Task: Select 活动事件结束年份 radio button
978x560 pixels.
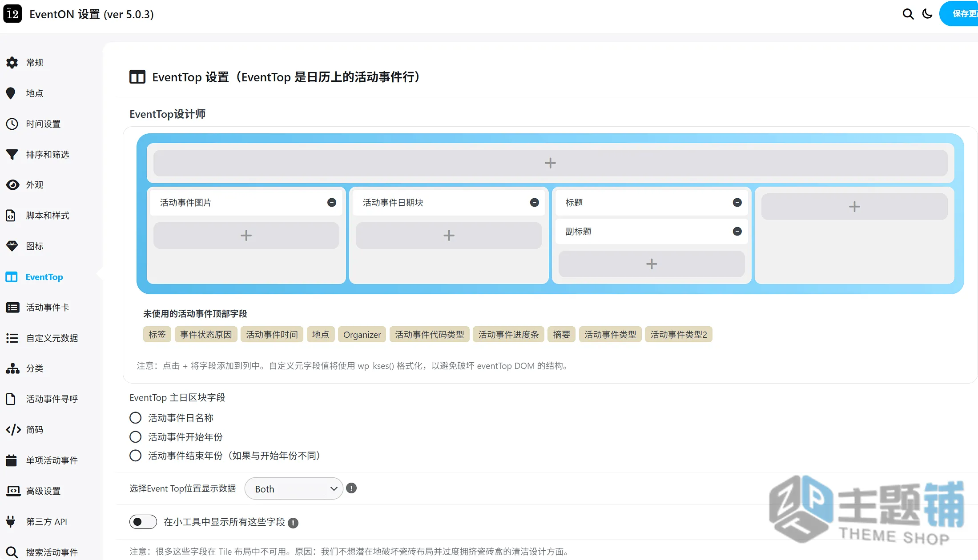Action: click(135, 456)
